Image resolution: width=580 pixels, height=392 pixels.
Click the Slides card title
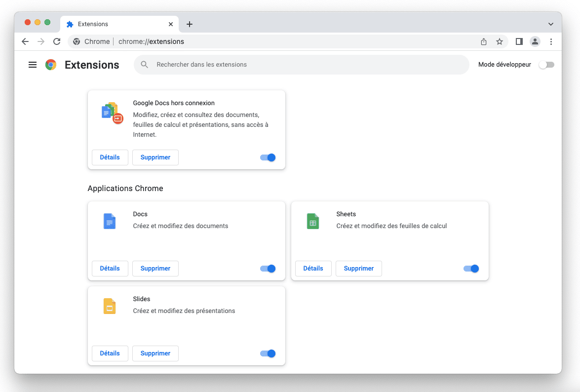coord(142,299)
